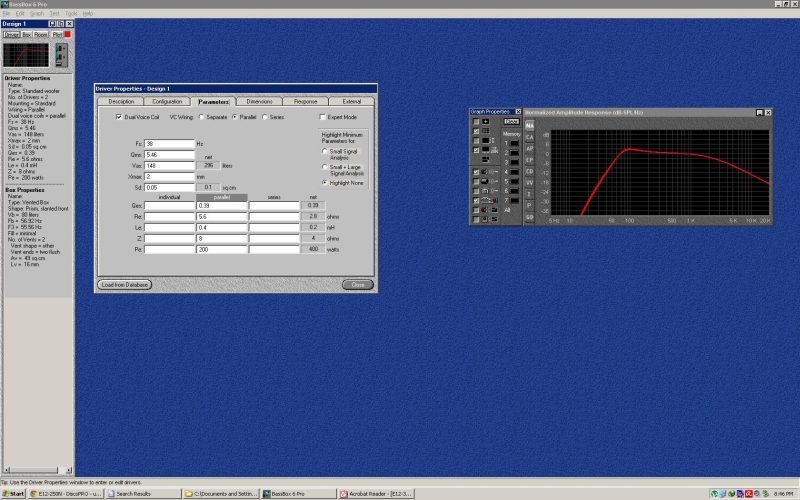Toggle the 20K scale checkbox
The height and width of the screenshot is (500, 800).
[x=476, y=150]
